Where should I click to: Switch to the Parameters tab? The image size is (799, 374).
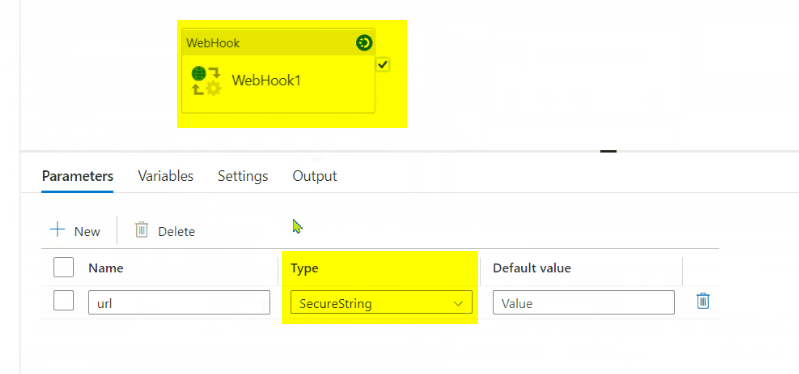(77, 176)
